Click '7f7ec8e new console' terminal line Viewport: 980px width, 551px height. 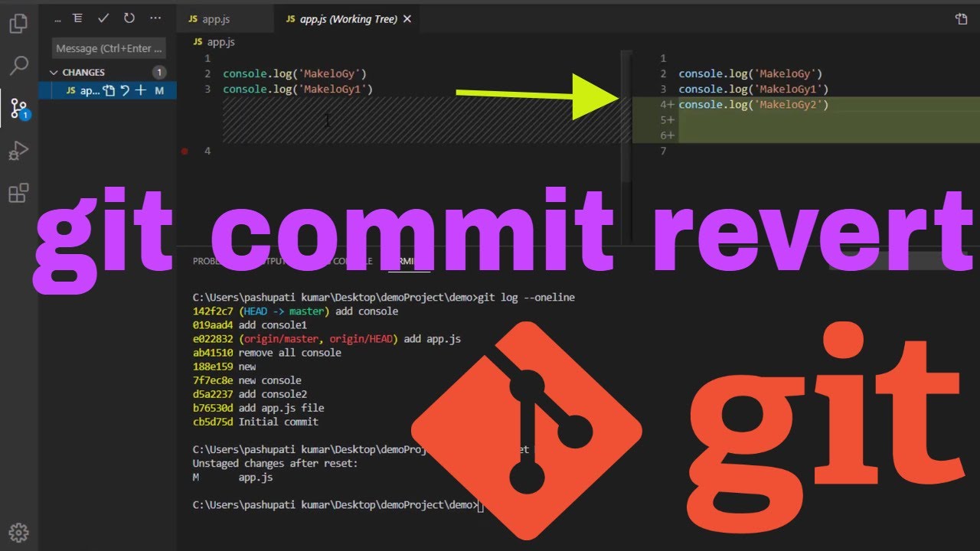247,380
